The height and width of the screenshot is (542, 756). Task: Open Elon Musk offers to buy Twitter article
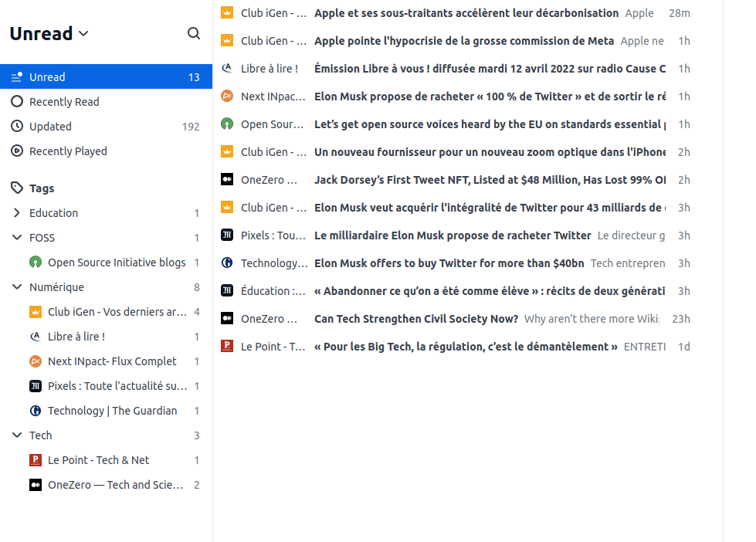click(x=449, y=263)
